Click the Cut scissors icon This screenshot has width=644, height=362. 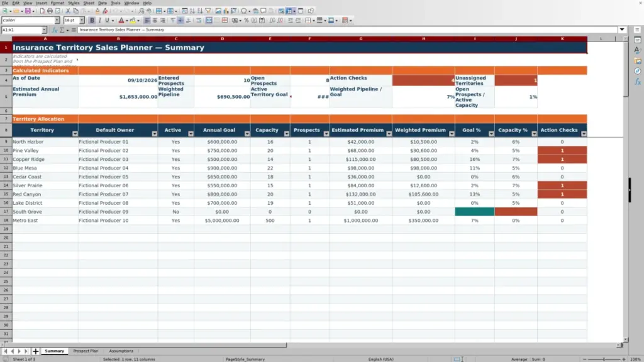[x=68, y=11]
